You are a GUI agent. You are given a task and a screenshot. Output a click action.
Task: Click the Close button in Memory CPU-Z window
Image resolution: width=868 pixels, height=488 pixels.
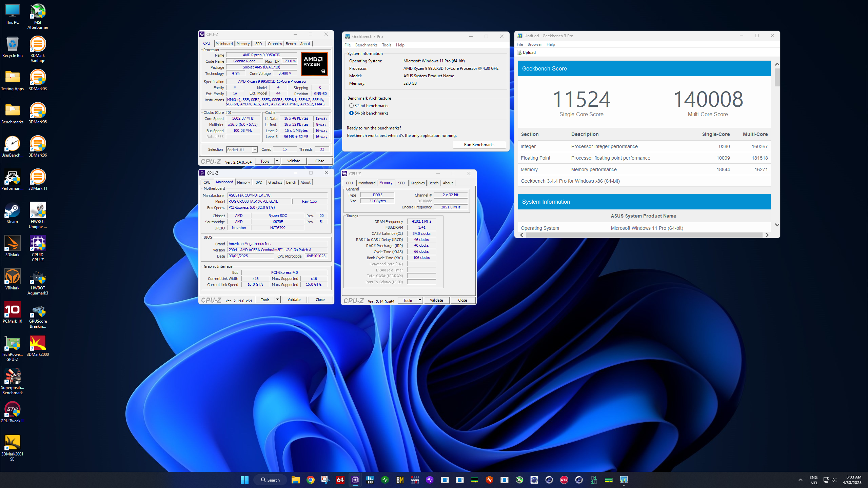pos(462,300)
